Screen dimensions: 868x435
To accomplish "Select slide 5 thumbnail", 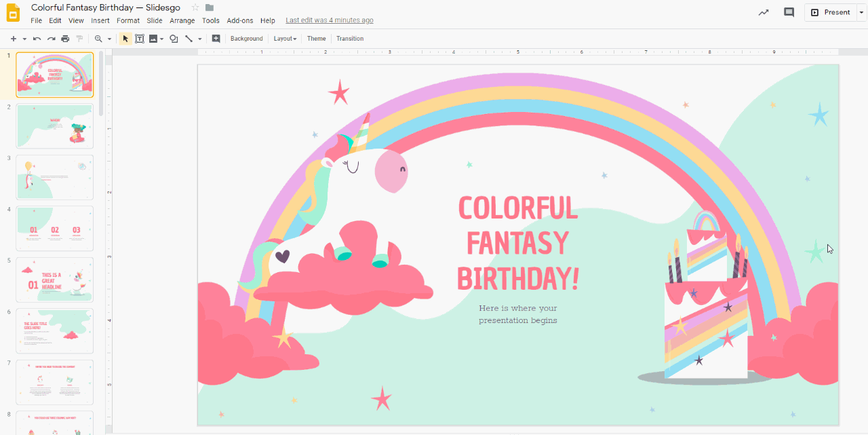I will [x=55, y=280].
